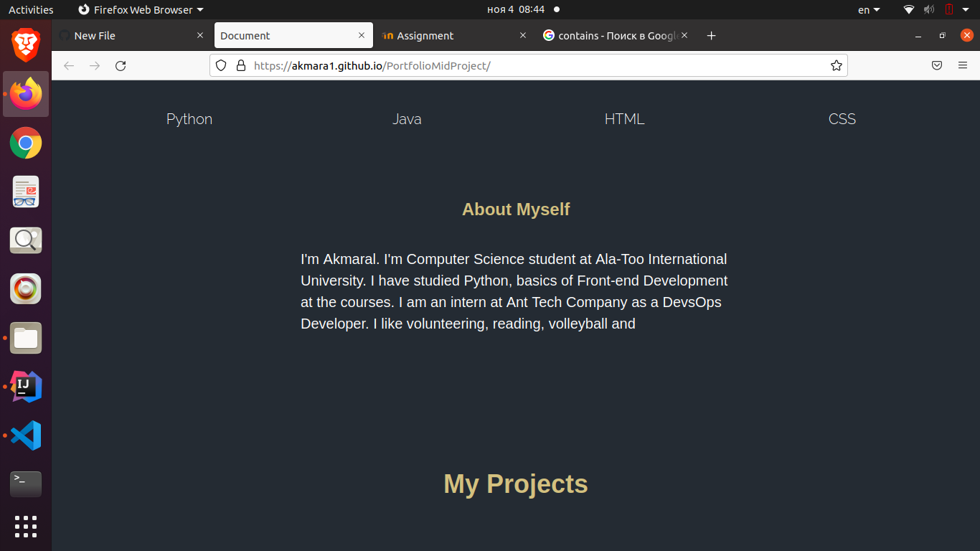Screen dimensions: 980x551
Task: Click the Java skill label
Action: click(x=407, y=119)
